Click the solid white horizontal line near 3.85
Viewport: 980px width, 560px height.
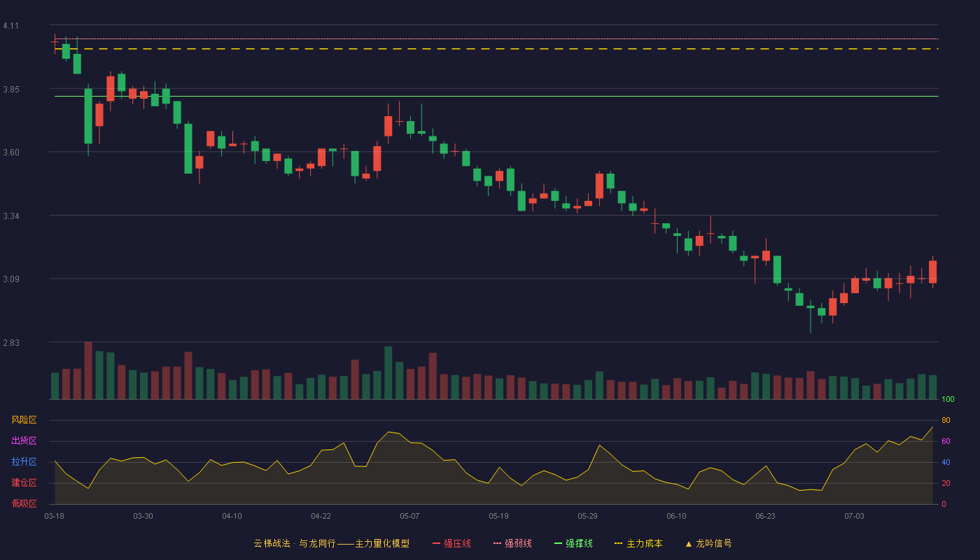(496, 96)
